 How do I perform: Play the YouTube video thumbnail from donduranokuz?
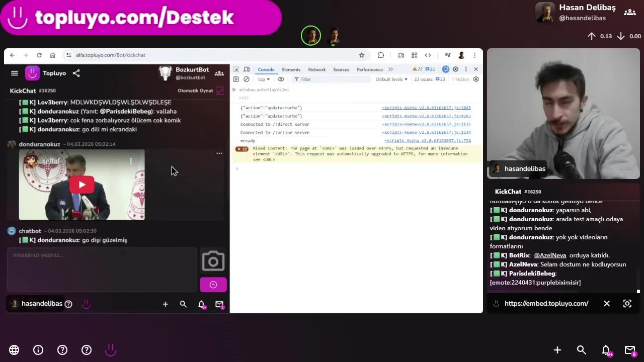82,185
